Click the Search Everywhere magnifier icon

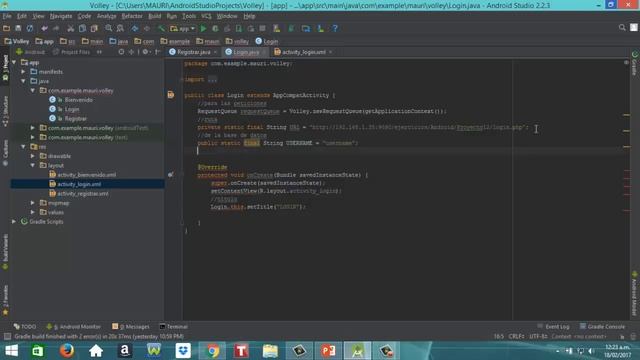622,27
